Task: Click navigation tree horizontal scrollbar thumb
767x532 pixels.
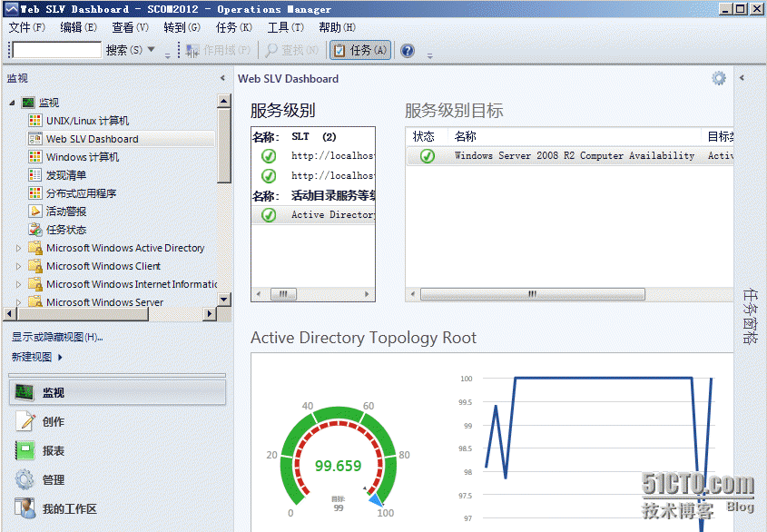Action: [83, 314]
